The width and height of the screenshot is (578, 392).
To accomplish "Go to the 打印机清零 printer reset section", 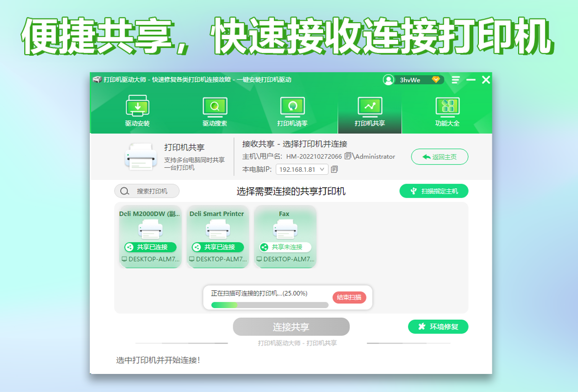I will click(x=292, y=111).
